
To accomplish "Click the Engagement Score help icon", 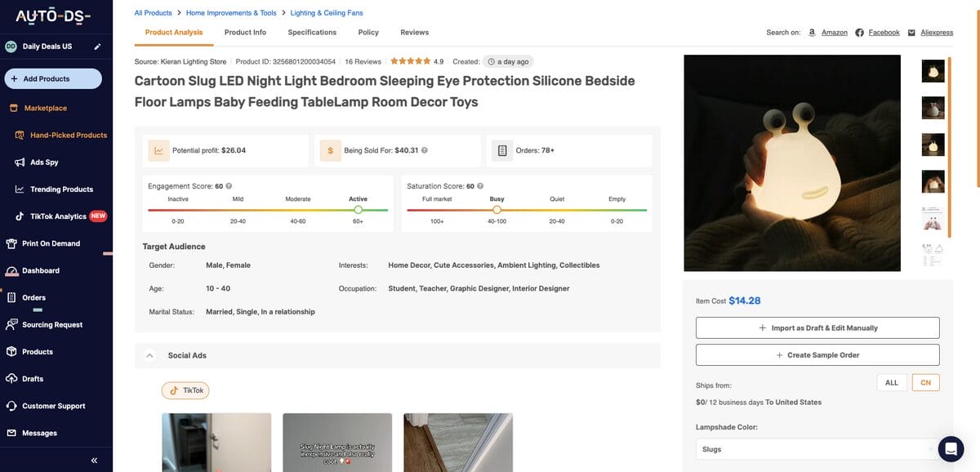I will [x=229, y=186].
